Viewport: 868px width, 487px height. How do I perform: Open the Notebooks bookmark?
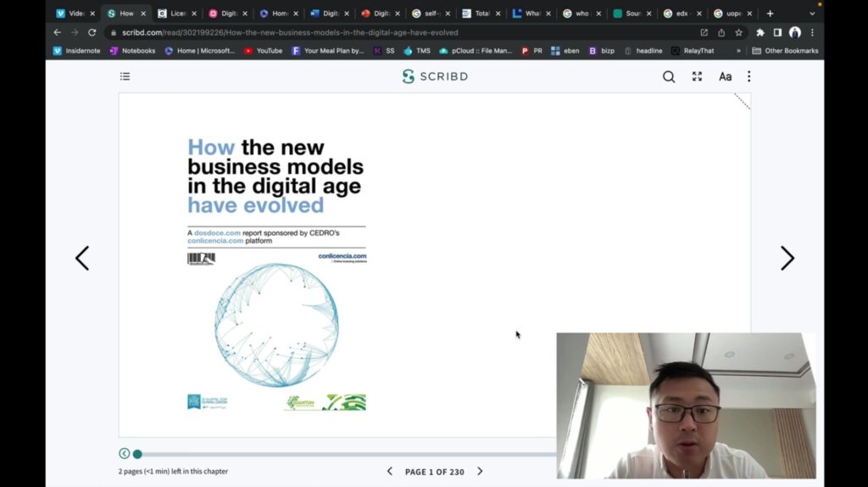coord(133,51)
